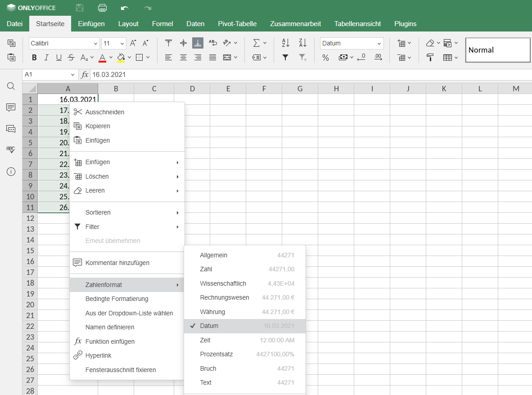The image size is (532, 395).
Task: Select the Normal cell style
Action: tap(497, 50)
